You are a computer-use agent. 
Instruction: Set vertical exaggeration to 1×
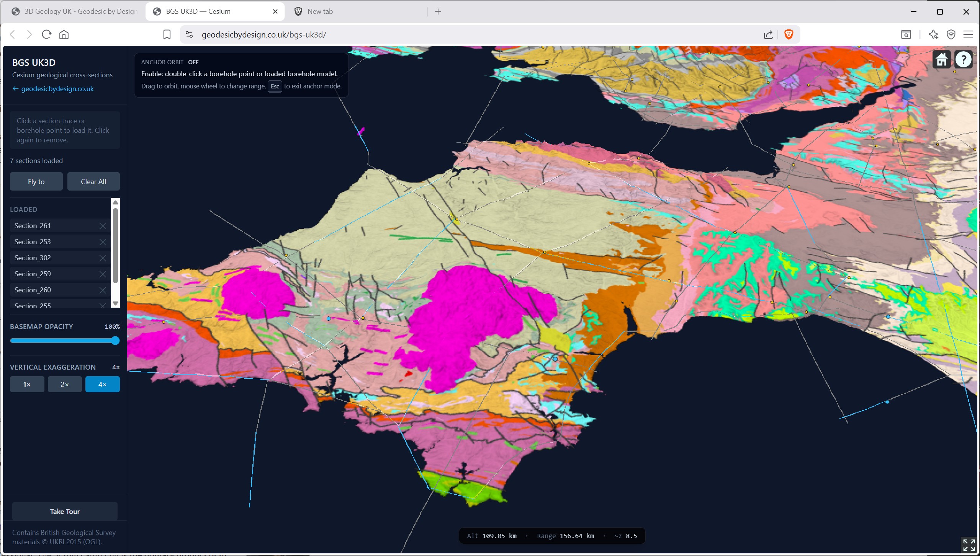click(x=27, y=384)
